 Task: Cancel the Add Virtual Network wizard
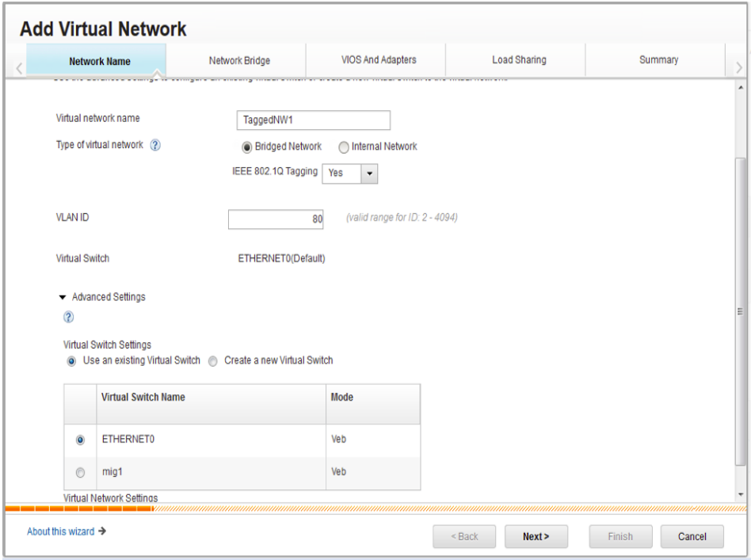[x=692, y=536]
